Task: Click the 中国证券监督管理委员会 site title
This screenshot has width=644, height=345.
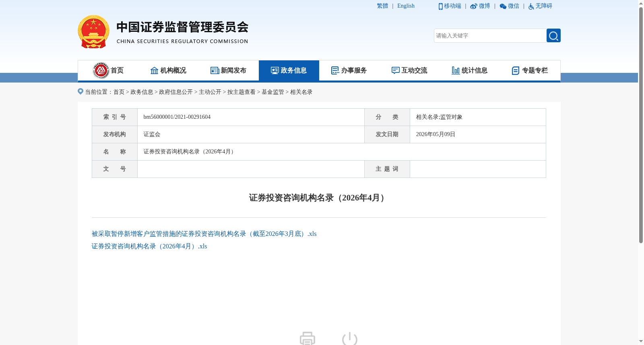Action: (x=182, y=27)
